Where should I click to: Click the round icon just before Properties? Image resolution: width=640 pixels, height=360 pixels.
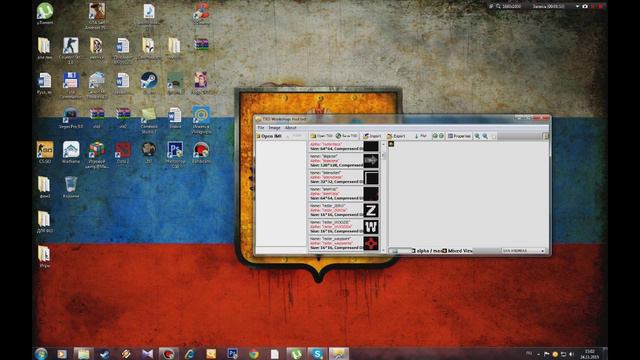(441, 136)
